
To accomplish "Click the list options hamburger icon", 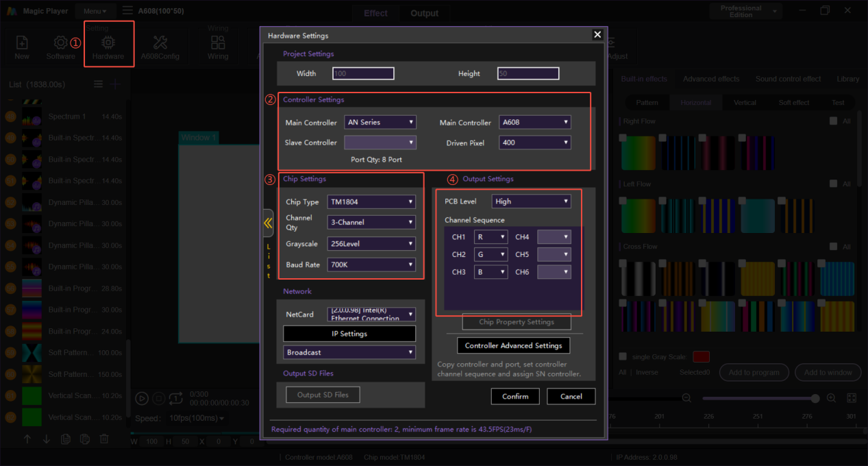I will (x=99, y=84).
